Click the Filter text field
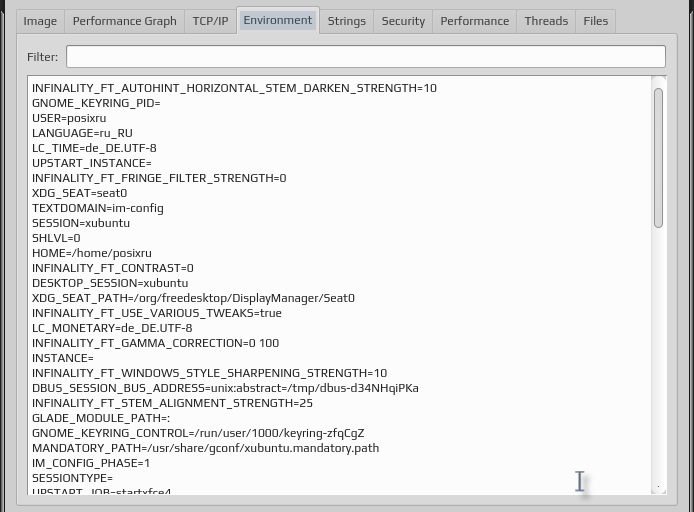694x512 pixels. point(366,57)
